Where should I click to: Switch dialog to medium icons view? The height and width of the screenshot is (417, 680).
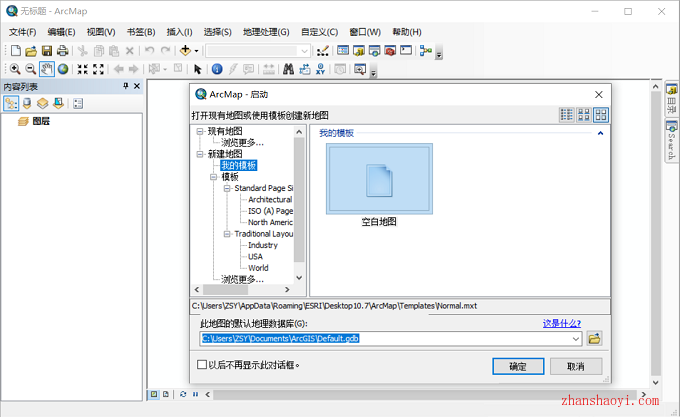584,115
